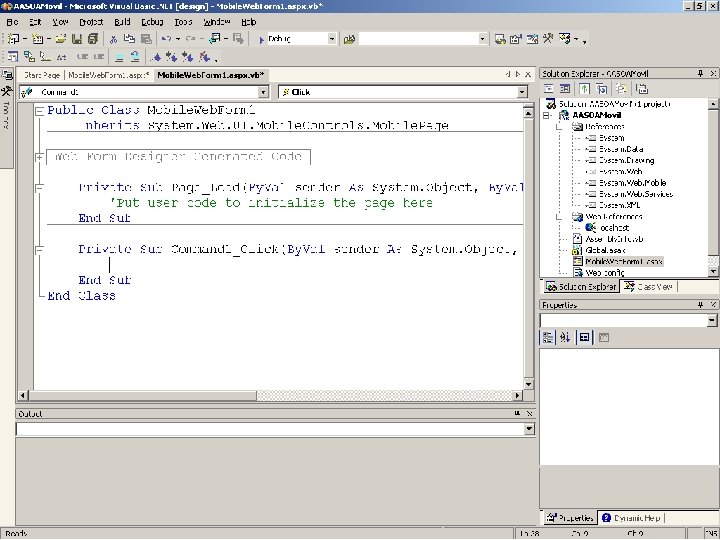Click View Designer icon in Solution Explorer

click(565, 89)
